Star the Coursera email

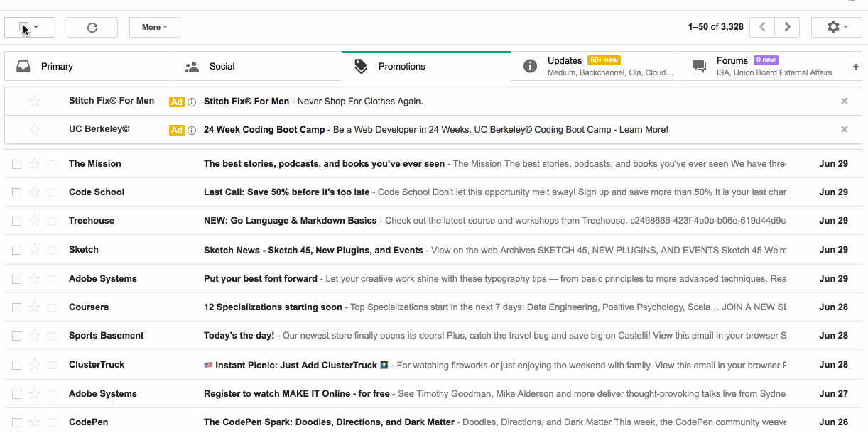(x=34, y=307)
